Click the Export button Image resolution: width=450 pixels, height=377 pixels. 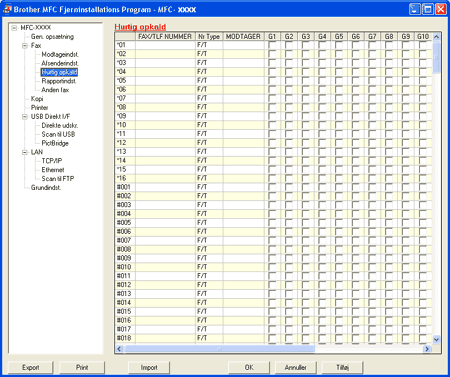click(x=30, y=367)
